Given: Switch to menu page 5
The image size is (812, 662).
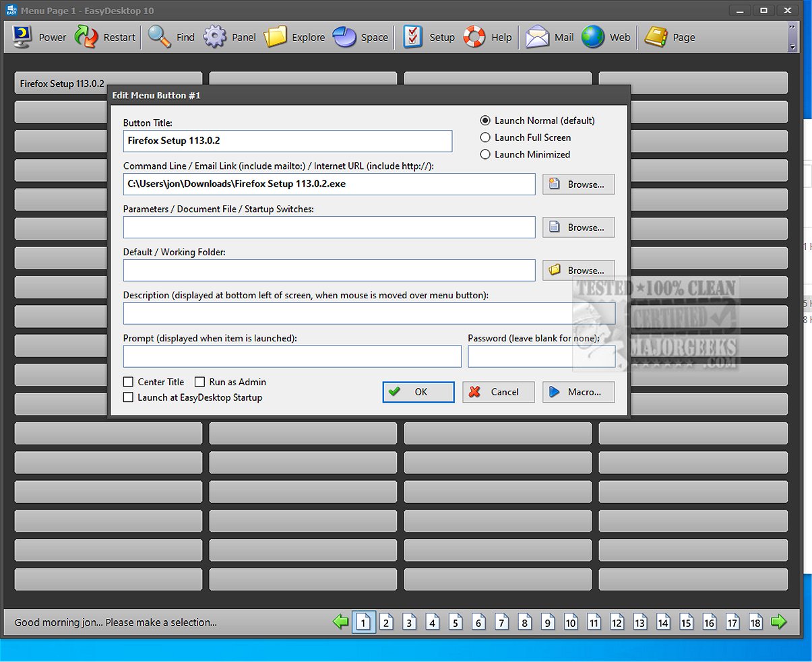Looking at the screenshot, I should coord(456,622).
